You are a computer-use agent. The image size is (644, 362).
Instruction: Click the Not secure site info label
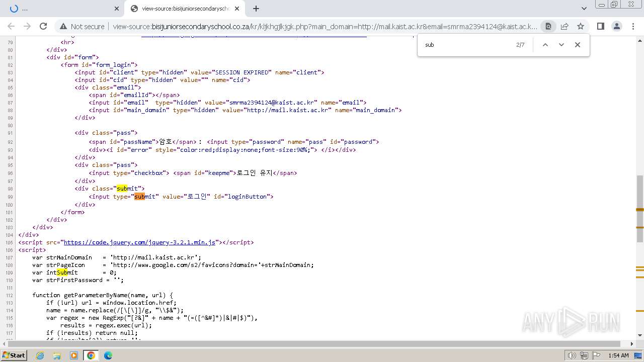click(82, 26)
